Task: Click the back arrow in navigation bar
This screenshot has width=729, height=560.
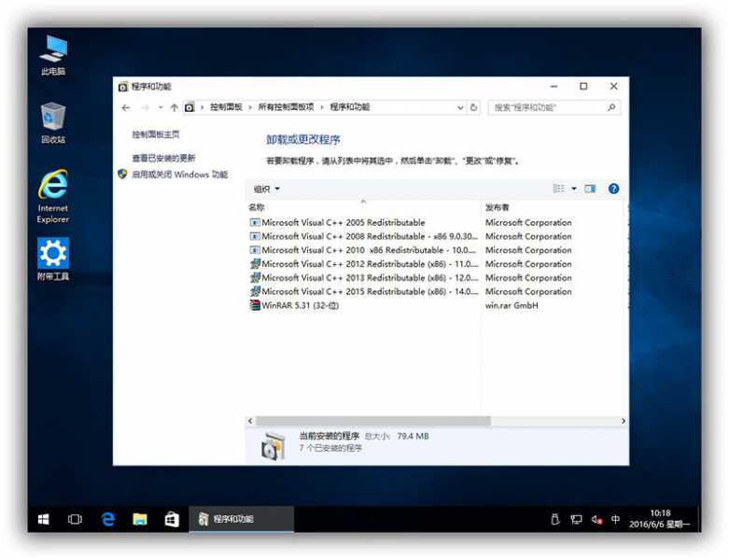Action: tap(125, 108)
